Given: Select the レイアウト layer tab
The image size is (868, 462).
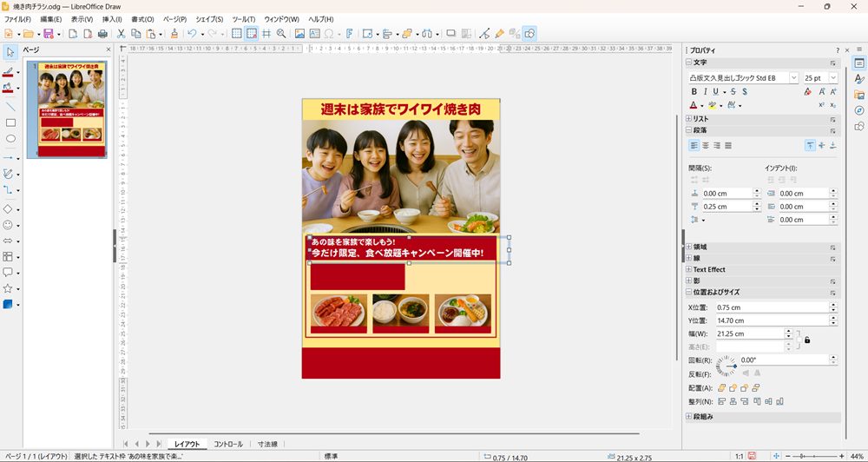Looking at the screenshot, I should coord(187,445).
